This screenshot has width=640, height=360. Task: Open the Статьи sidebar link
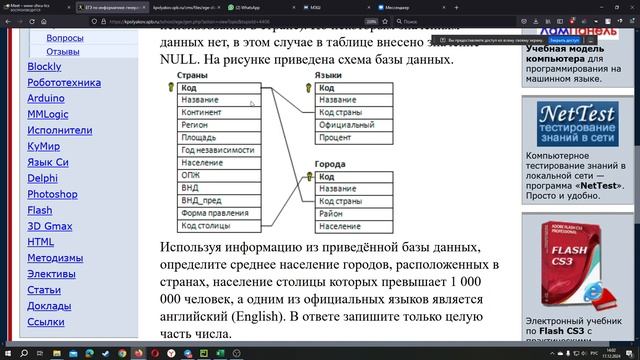coord(44,290)
